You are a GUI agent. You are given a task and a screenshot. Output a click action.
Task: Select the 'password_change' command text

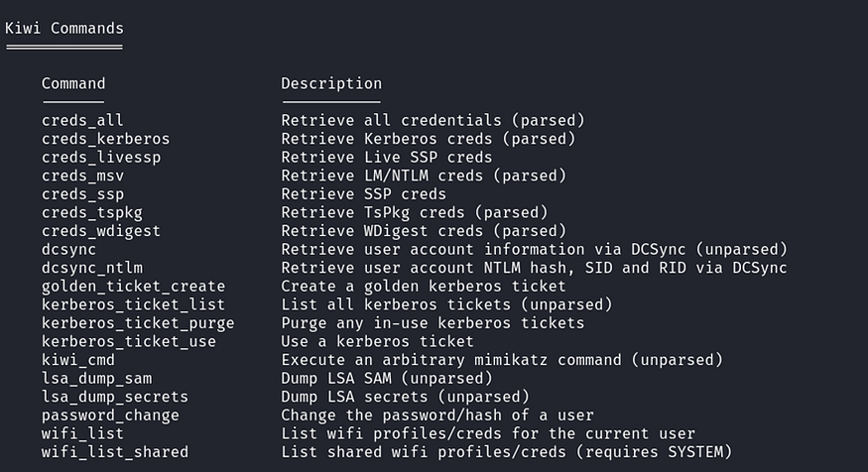[110, 415]
